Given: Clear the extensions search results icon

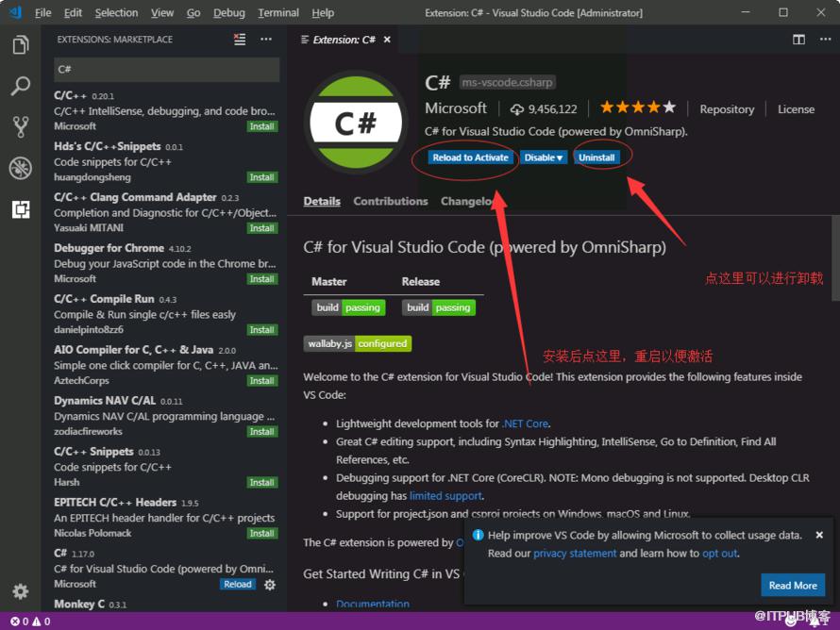Looking at the screenshot, I should tap(240, 39).
